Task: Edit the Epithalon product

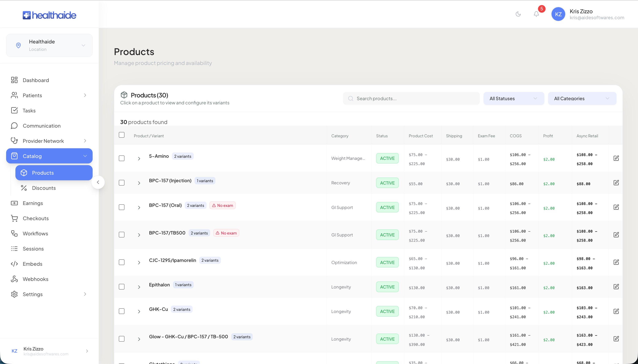Action: click(616, 287)
